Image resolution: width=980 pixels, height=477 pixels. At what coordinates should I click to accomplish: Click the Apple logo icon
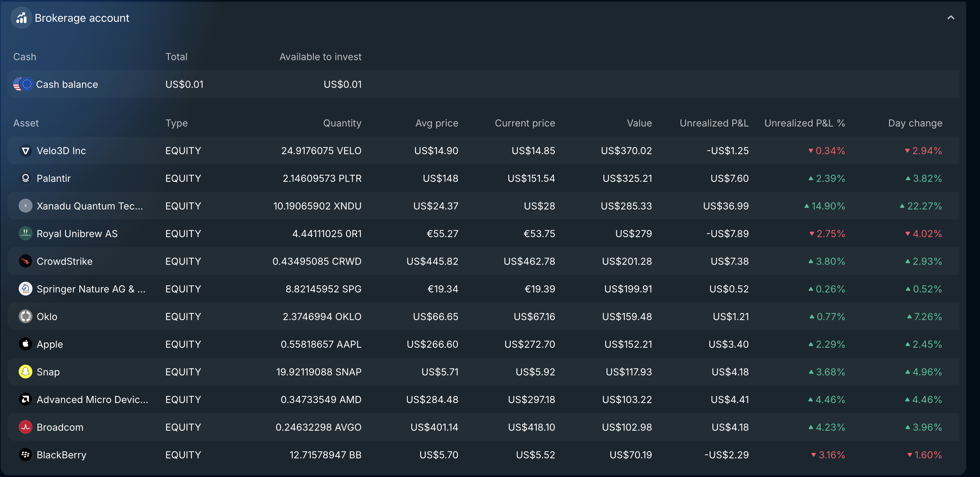click(x=26, y=344)
